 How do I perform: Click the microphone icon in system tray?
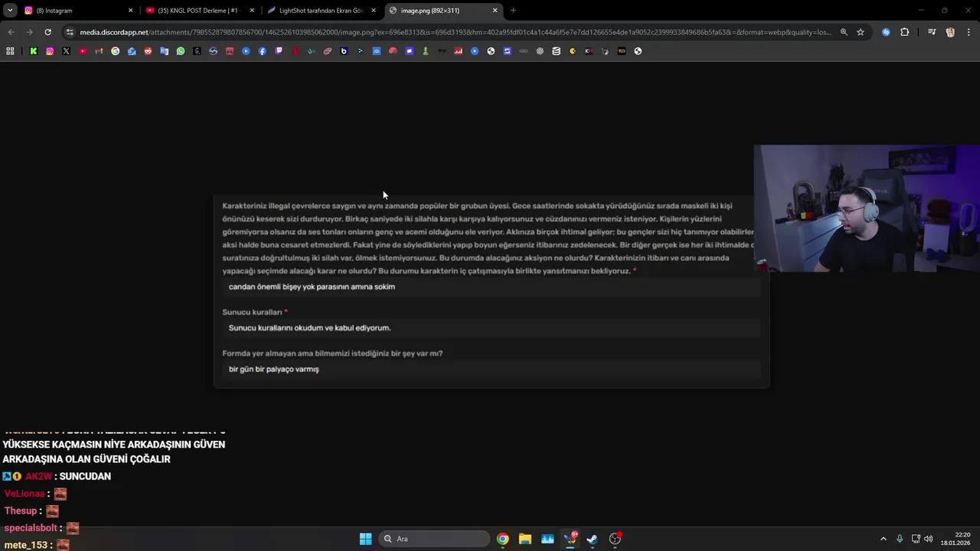point(900,539)
